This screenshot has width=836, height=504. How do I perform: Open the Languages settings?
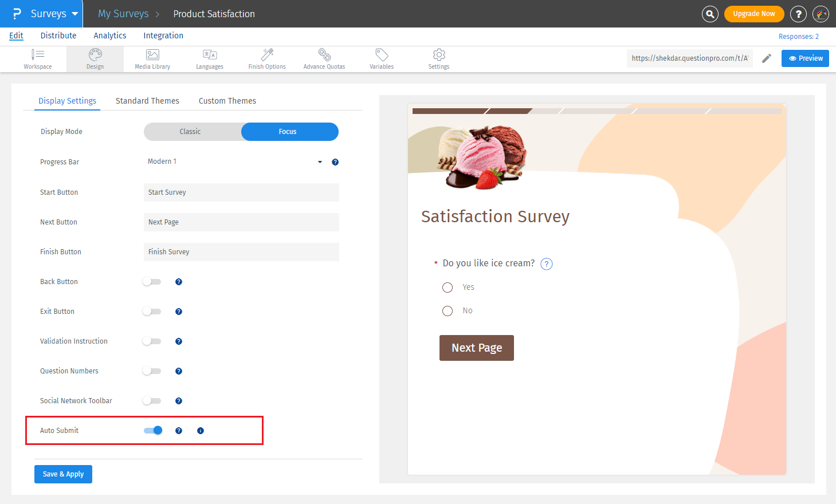pyautogui.click(x=209, y=59)
